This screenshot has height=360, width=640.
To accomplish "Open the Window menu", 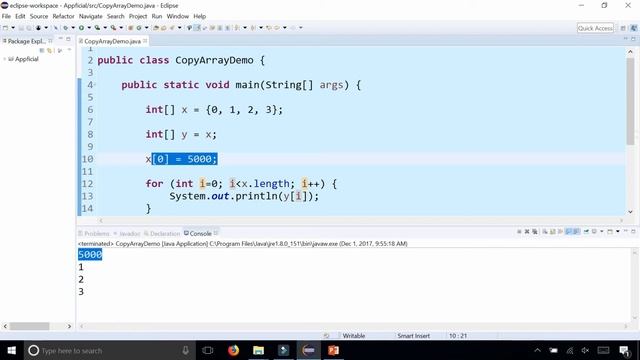I will 178,16.
